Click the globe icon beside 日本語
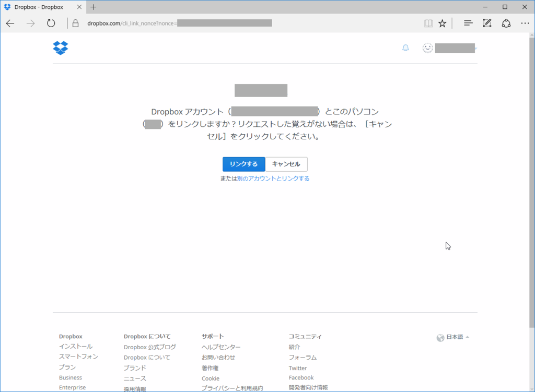The image size is (535, 392). click(440, 338)
